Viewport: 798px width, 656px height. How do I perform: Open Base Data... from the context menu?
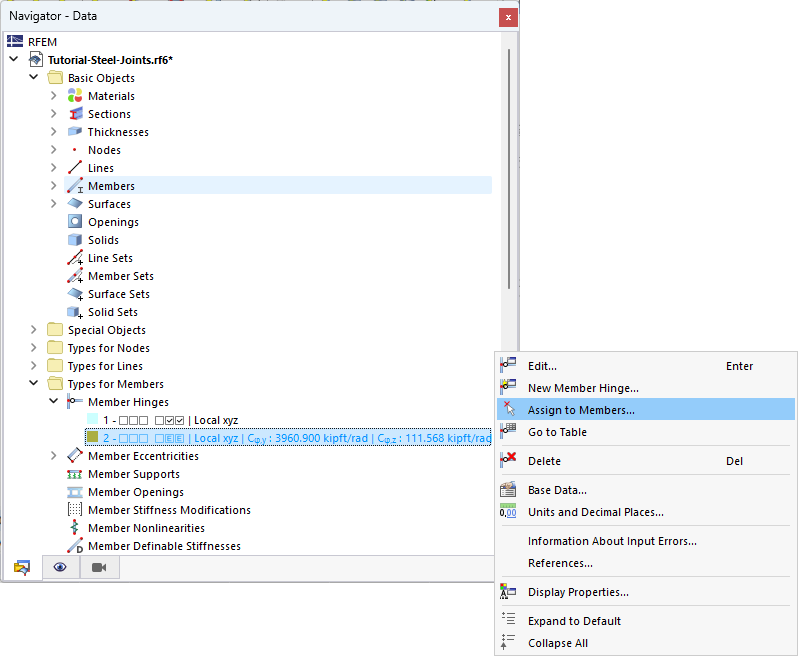pos(645,490)
